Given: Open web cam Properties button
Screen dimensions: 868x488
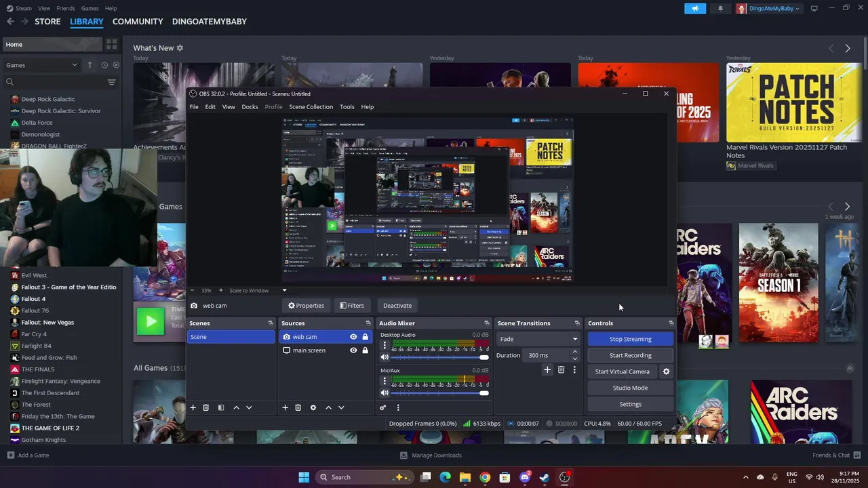Looking at the screenshot, I should [306, 306].
